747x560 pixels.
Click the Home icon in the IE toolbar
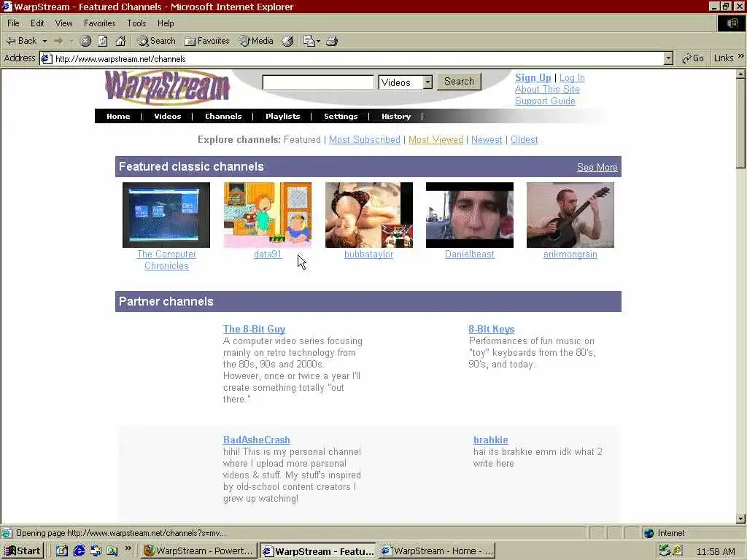[x=120, y=41]
